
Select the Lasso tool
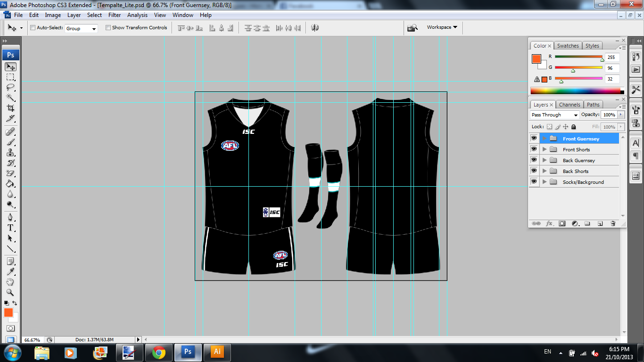coord(10,88)
